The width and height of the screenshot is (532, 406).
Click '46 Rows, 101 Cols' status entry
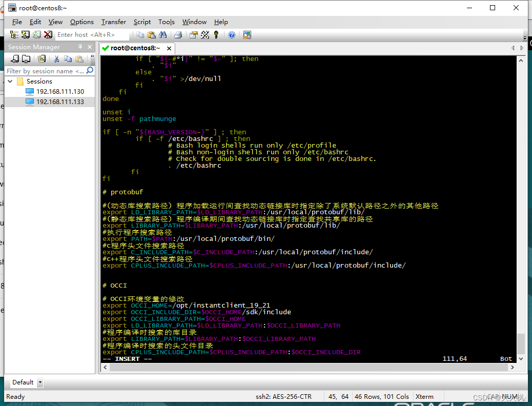[x=382, y=396]
